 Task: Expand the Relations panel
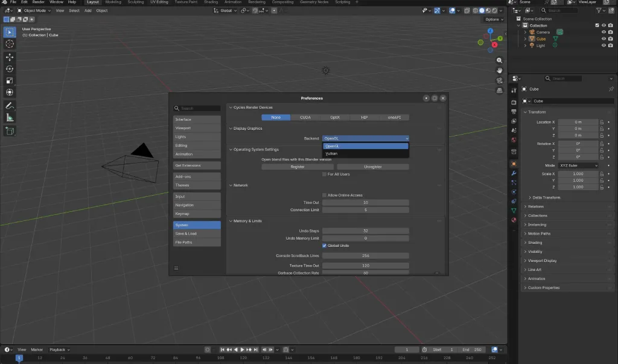pos(536,206)
